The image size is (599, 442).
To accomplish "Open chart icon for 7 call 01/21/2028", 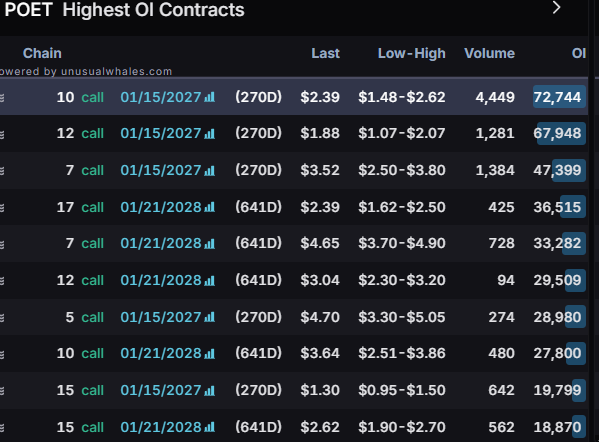I will tap(209, 243).
